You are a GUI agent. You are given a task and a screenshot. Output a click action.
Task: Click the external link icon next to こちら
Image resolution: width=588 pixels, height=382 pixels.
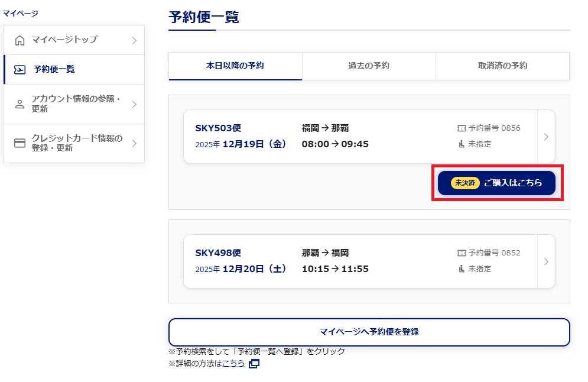point(254,364)
